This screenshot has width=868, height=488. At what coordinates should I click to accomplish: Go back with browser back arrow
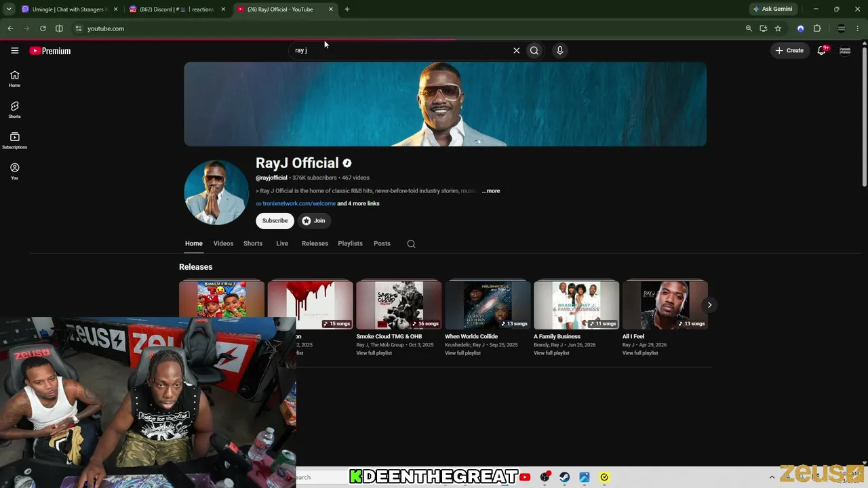pos(10,28)
